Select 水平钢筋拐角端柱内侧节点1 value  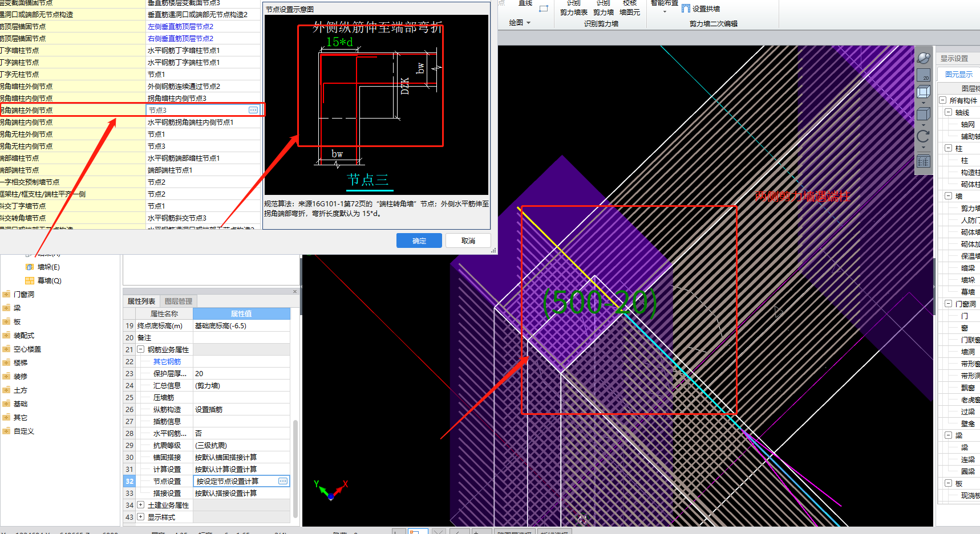pyautogui.click(x=203, y=122)
